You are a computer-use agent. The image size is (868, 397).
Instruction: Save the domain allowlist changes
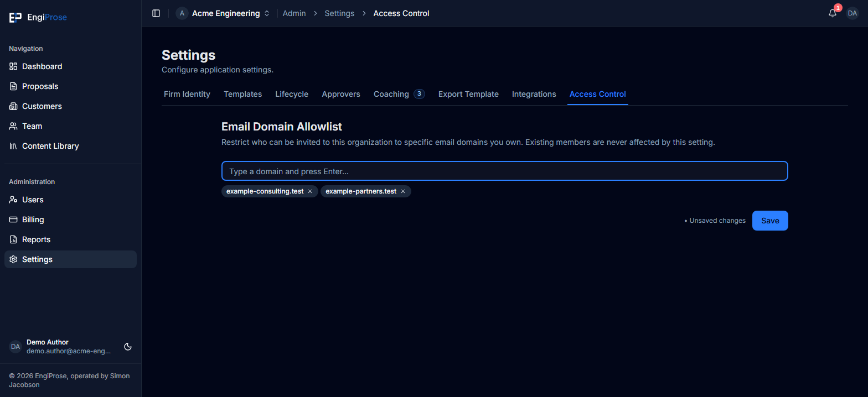pyautogui.click(x=770, y=221)
